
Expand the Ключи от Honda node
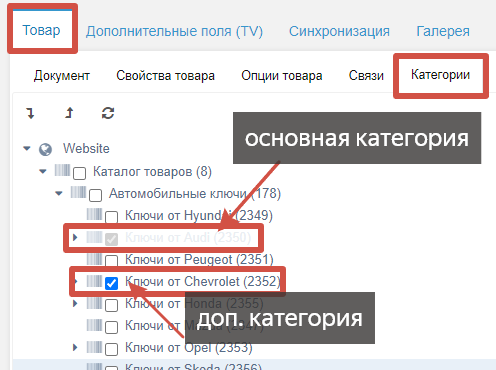point(75,303)
